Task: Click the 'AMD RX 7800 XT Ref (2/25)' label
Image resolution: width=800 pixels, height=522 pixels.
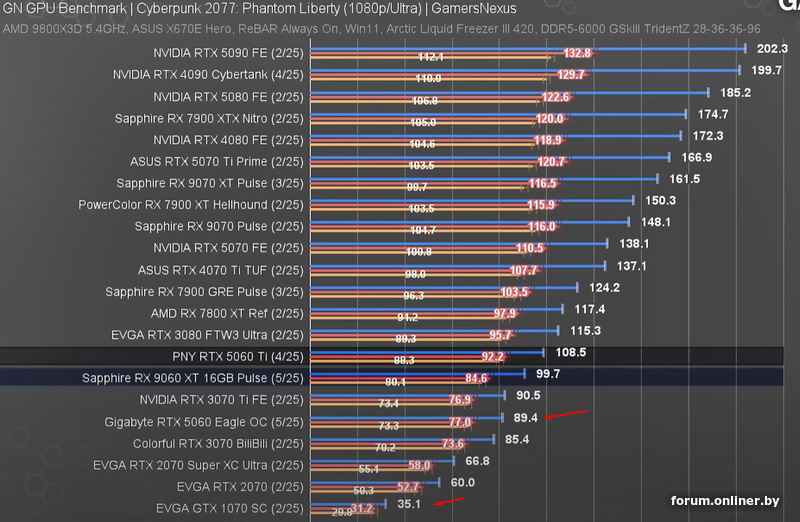Action: pyautogui.click(x=227, y=313)
